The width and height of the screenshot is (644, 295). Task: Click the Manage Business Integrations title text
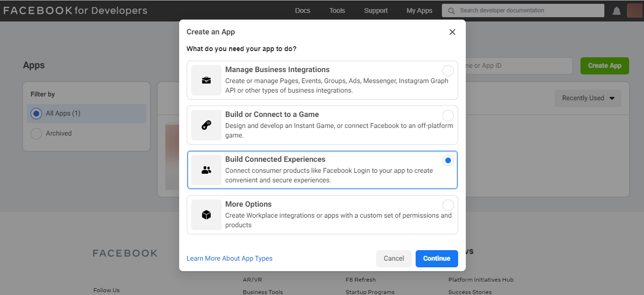[x=278, y=70]
